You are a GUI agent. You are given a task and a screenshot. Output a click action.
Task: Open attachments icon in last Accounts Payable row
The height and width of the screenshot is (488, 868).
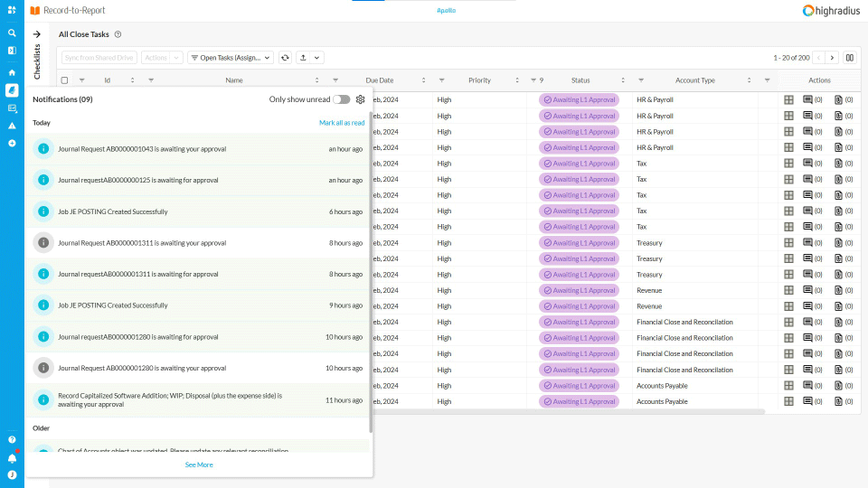pyautogui.click(x=838, y=401)
